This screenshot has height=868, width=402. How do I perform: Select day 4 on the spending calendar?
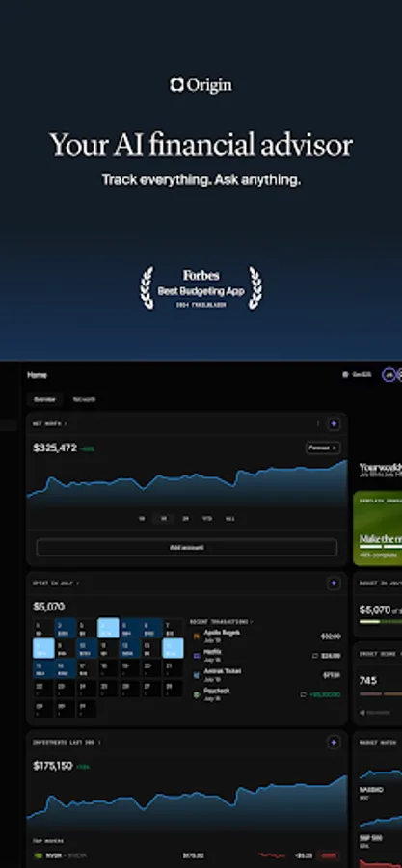point(108,628)
